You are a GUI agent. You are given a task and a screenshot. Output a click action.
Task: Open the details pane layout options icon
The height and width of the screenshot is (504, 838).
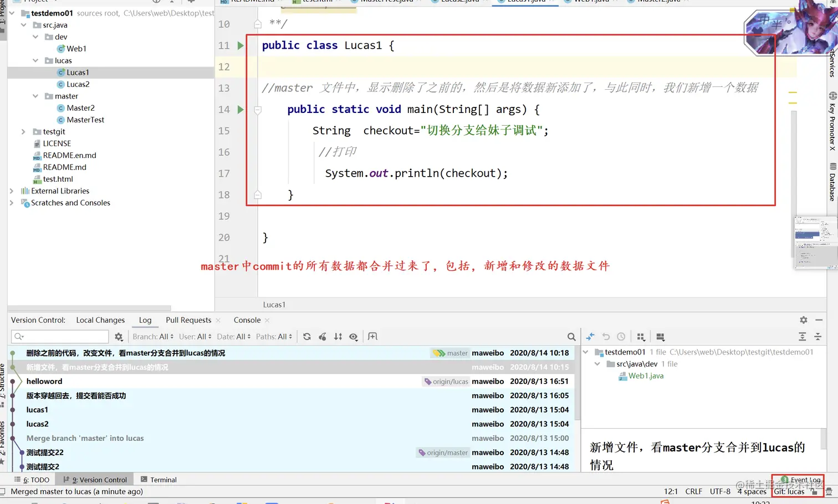(x=660, y=337)
